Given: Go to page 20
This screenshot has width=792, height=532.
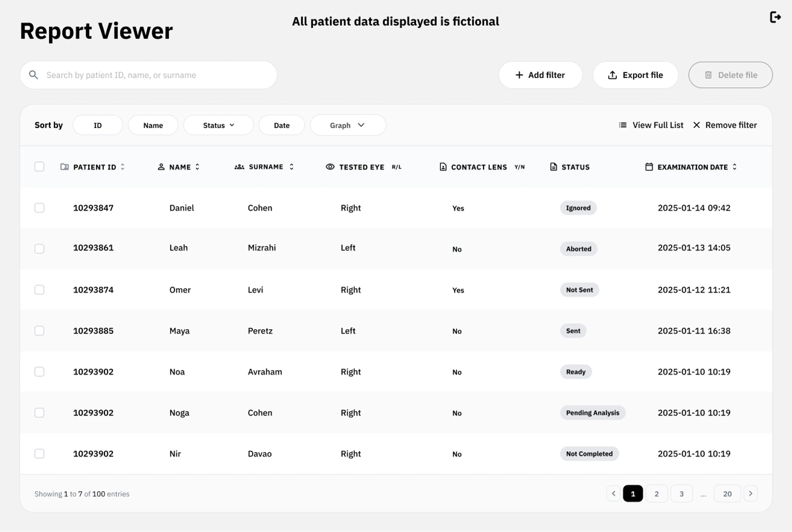Looking at the screenshot, I should [x=727, y=494].
